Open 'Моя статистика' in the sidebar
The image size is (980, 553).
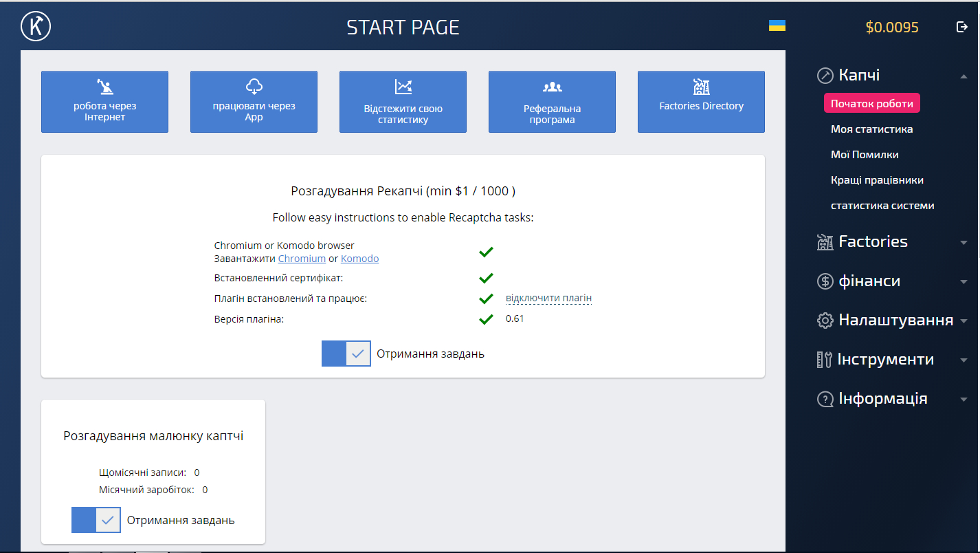tap(871, 129)
